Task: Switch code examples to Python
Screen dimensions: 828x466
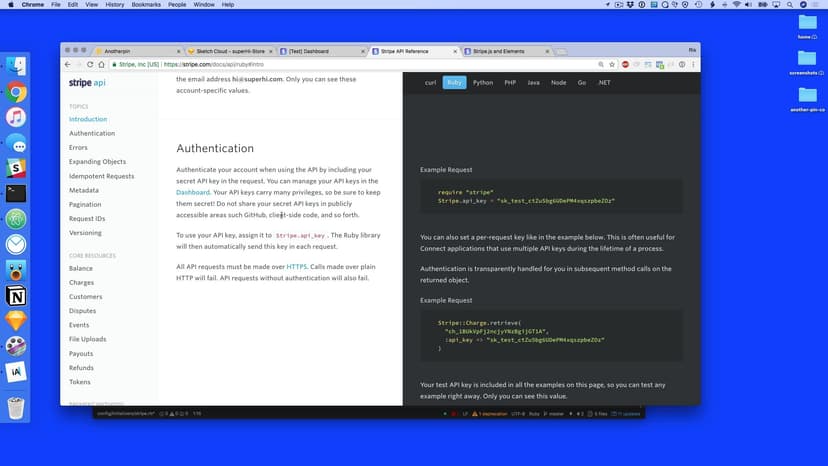Action: (x=483, y=83)
